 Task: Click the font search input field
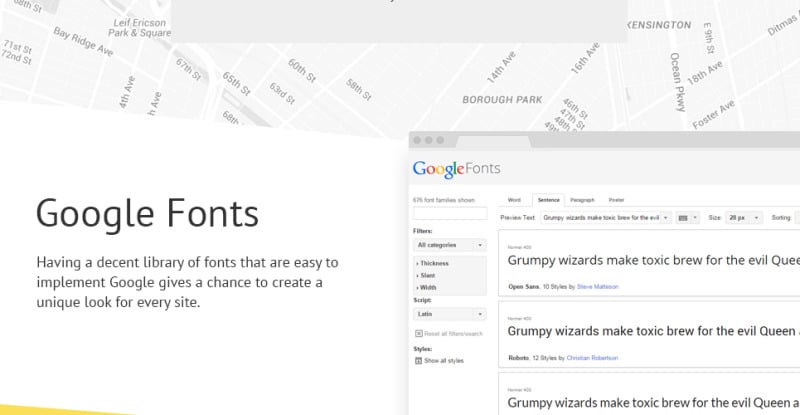pyautogui.click(x=450, y=213)
